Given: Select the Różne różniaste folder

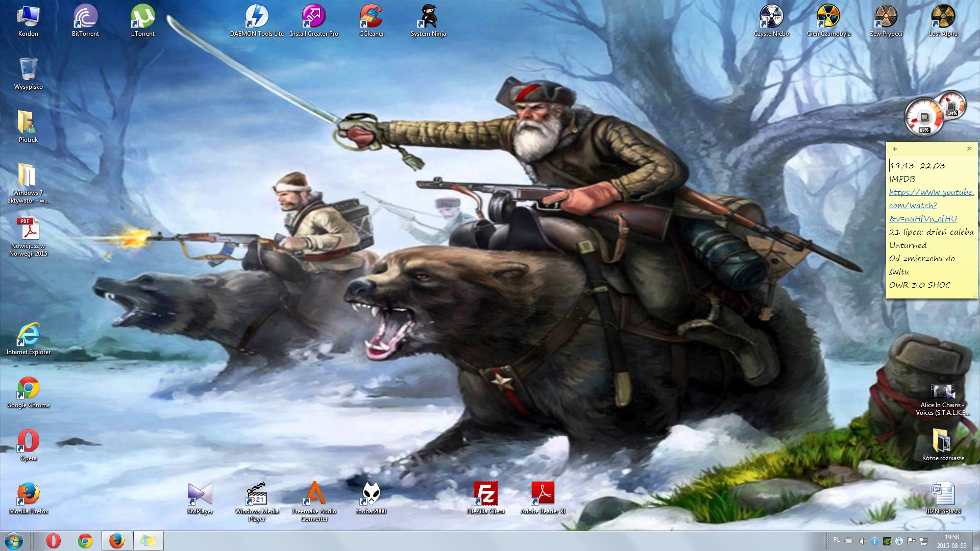Looking at the screenshot, I should coord(943,446).
